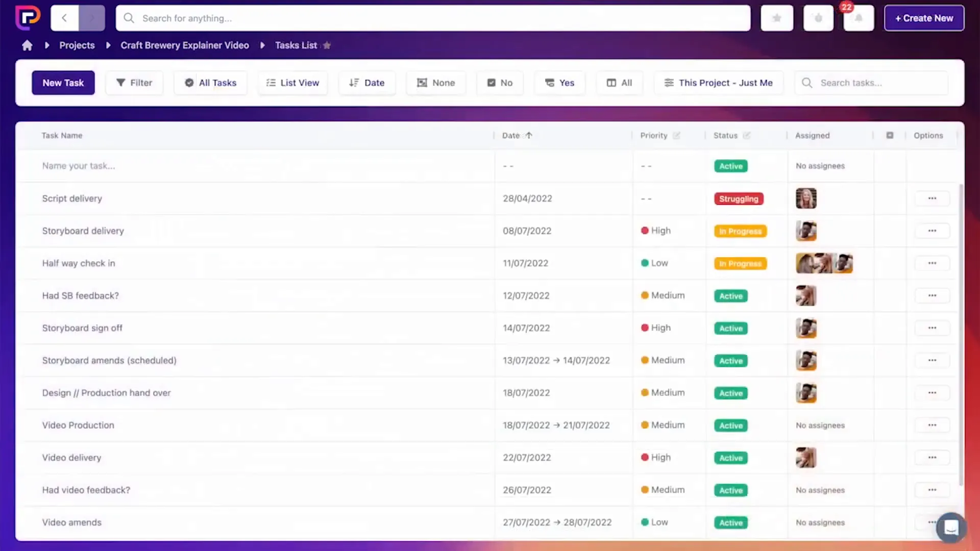
Task: Click the favorites star icon top right
Action: coord(776,18)
